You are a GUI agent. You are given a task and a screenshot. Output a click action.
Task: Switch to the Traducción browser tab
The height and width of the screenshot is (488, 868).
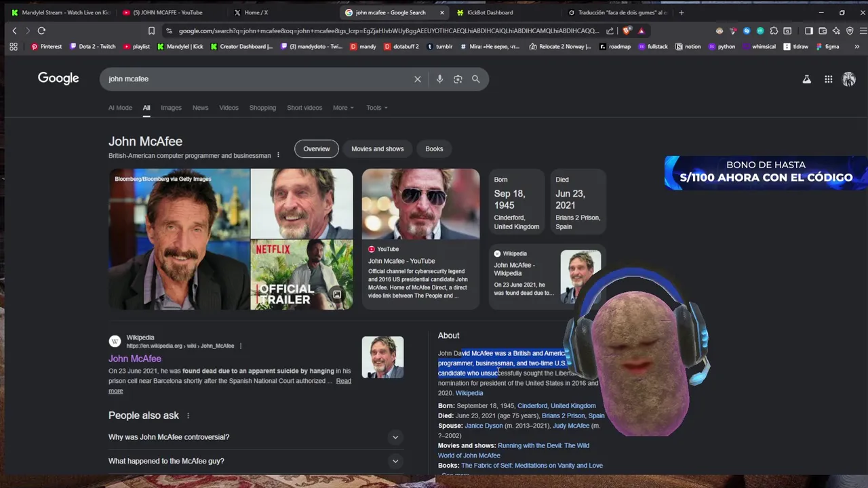[x=617, y=12]
